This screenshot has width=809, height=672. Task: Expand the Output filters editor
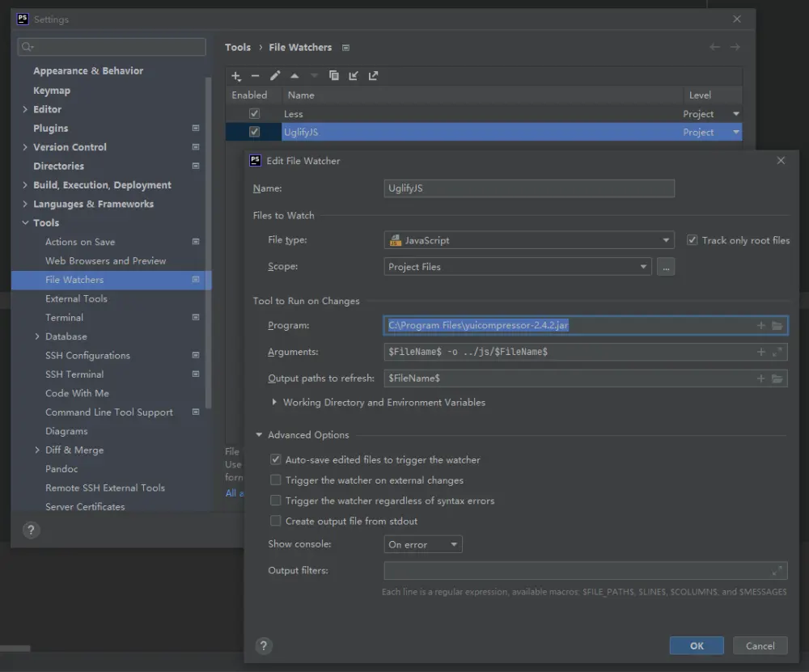777,570
